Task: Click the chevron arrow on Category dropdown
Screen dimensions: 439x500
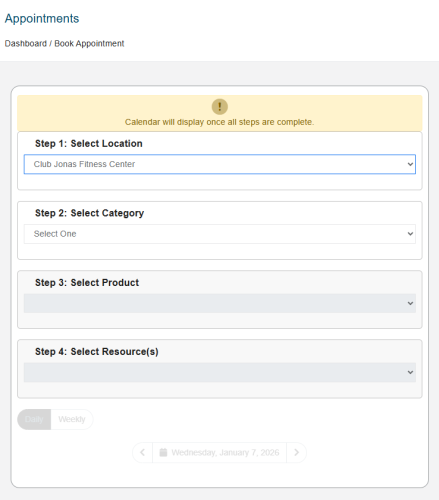Action: 410,234
